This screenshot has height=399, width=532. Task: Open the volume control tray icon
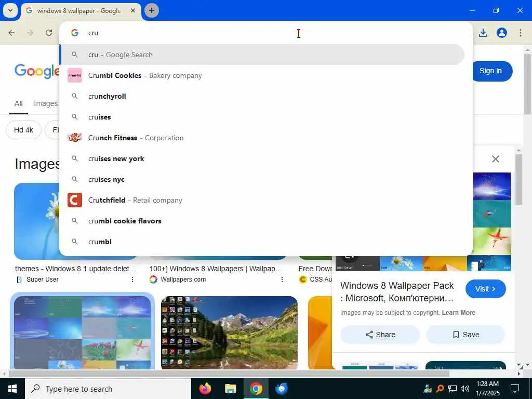pos(465,389)
